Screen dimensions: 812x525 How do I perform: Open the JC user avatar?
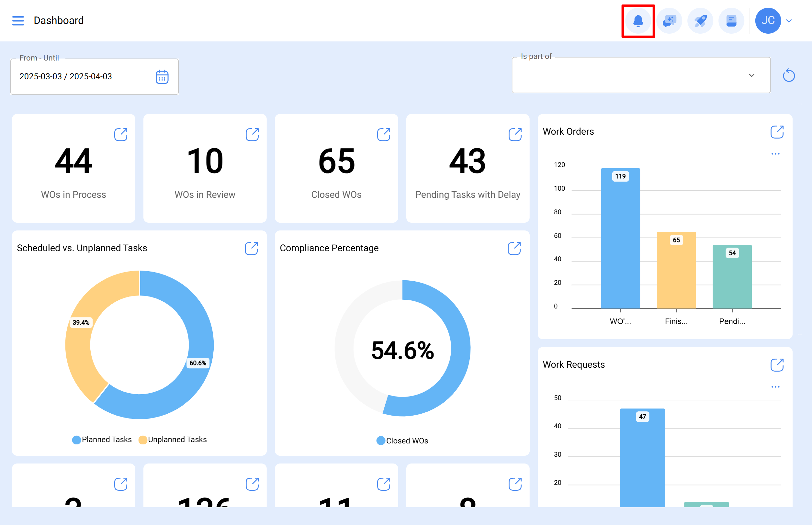(x=768, y=21)
